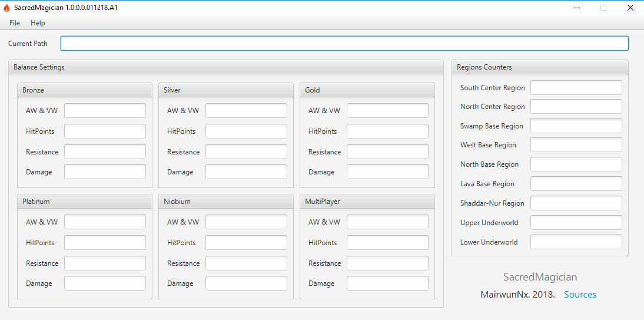Select the Lava Base Region counter field

click(576, 184)
